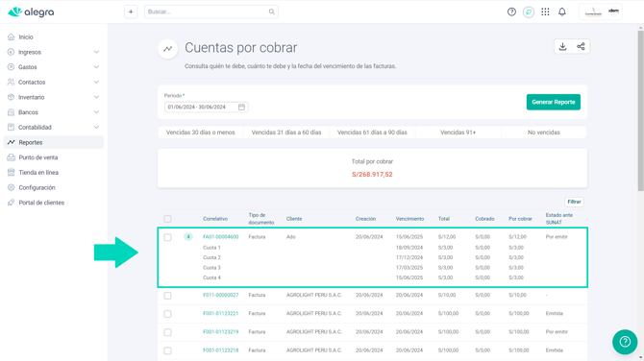Check the FA01-00004600 row checkbox

click(167, 237)
